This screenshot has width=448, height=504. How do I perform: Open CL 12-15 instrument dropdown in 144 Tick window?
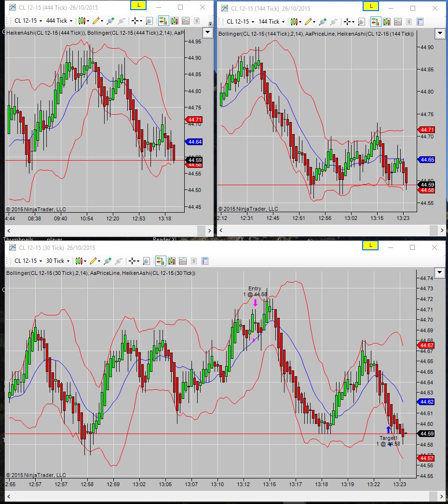tap(240, 22)
